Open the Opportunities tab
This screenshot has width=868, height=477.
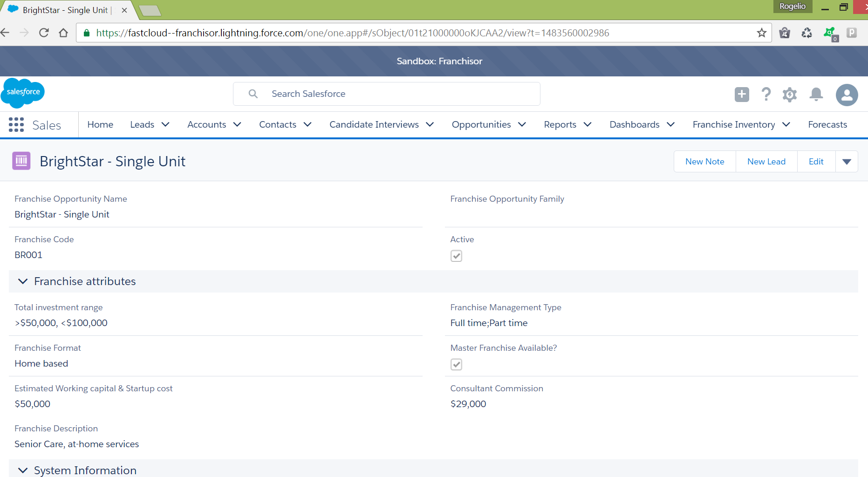coord(481,124)
